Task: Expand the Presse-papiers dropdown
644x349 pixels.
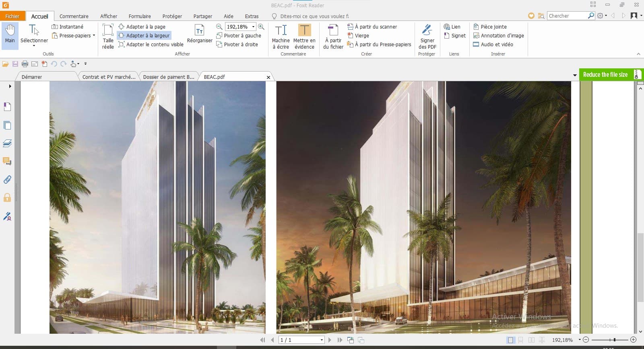Action: tap(94, 36)
